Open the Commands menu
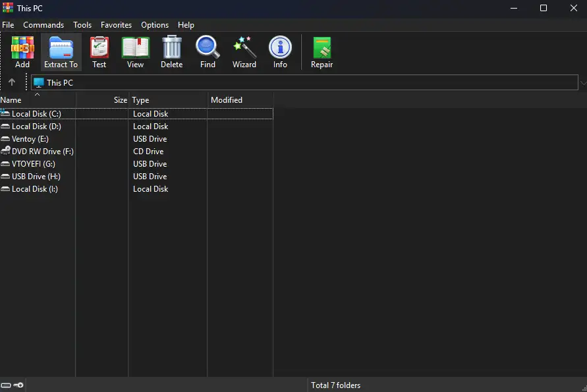This screenshot has width=587, height=392. (43, 24)
